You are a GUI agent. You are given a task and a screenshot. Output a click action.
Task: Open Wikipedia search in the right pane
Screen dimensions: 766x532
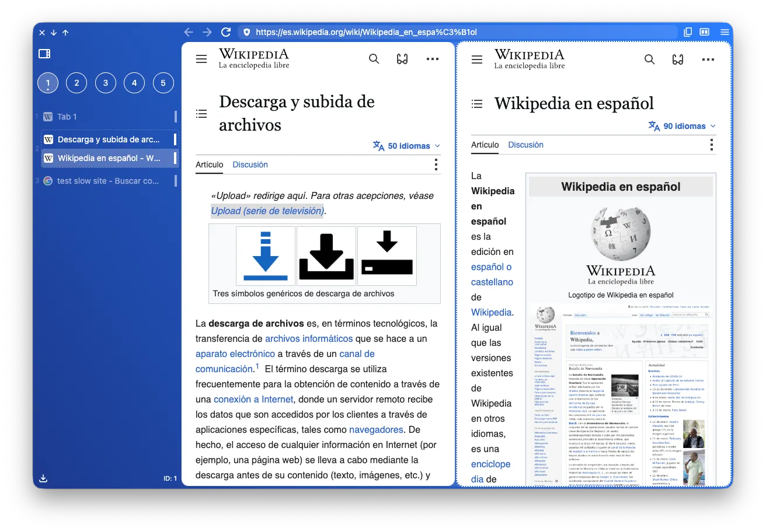[650, 59]
